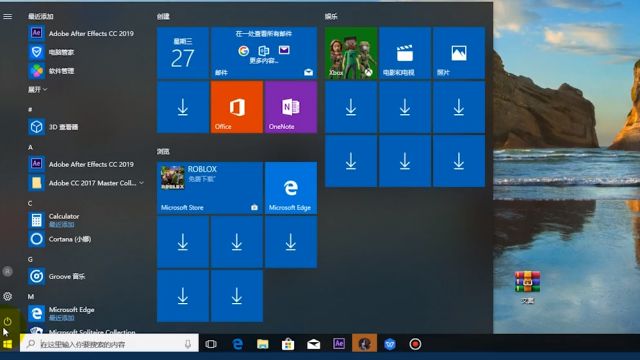Open the Settings gear icon
The width and height of the screenshot is (640, 360).
point(7,296)
